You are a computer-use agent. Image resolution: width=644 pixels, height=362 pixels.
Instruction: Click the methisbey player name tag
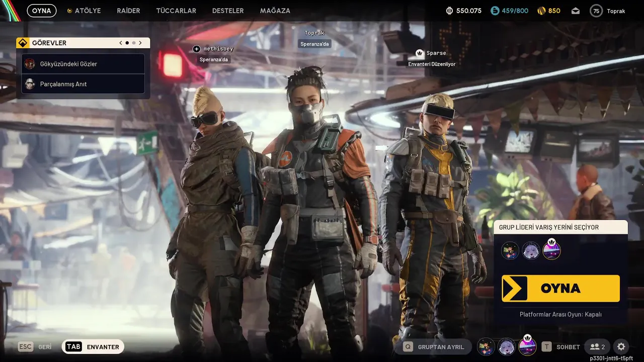click(218, 49)
